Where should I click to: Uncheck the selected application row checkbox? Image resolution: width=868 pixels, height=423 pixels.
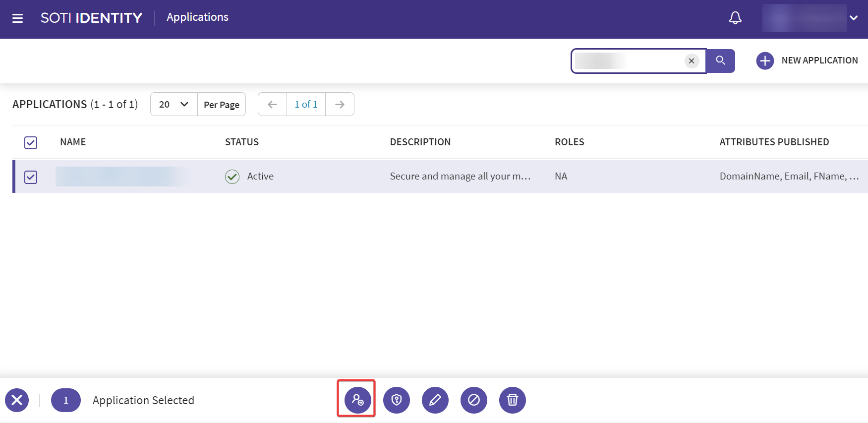click(x=31, y=177)
